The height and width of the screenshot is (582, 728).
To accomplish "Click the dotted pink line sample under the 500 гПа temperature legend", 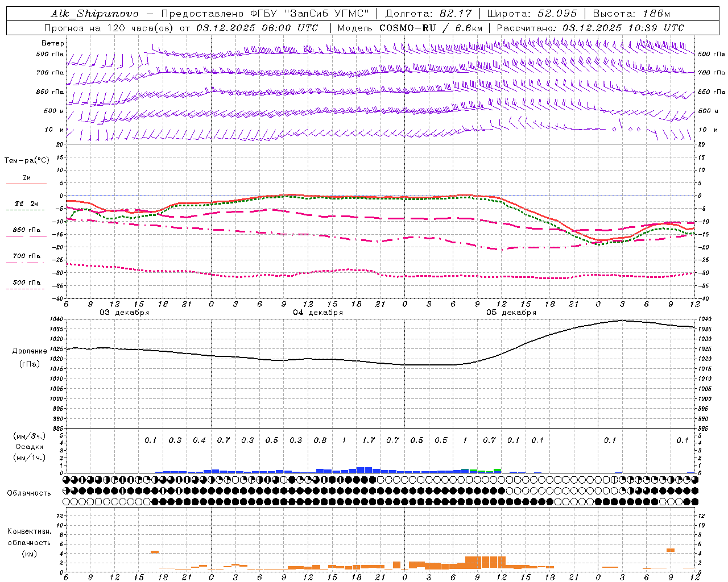I will (x=26, y=289).
